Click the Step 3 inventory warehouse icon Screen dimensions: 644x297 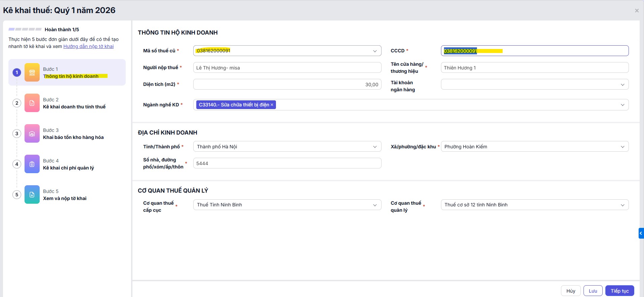[32, 134]
